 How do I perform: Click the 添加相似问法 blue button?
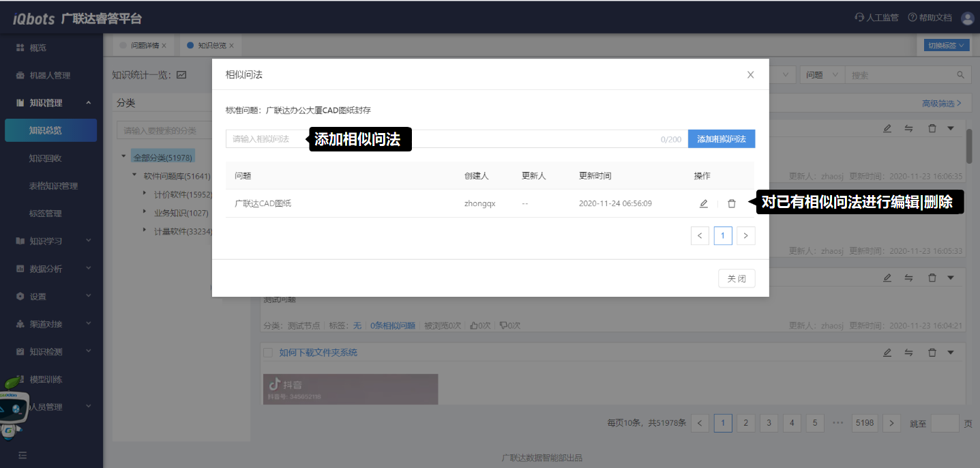tap(721, 139)
